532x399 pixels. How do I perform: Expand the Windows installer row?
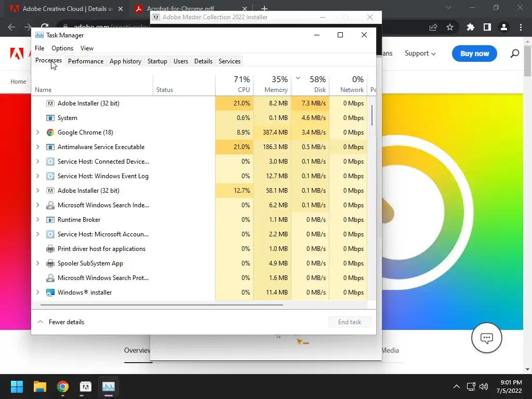click(x=37, y=292)
